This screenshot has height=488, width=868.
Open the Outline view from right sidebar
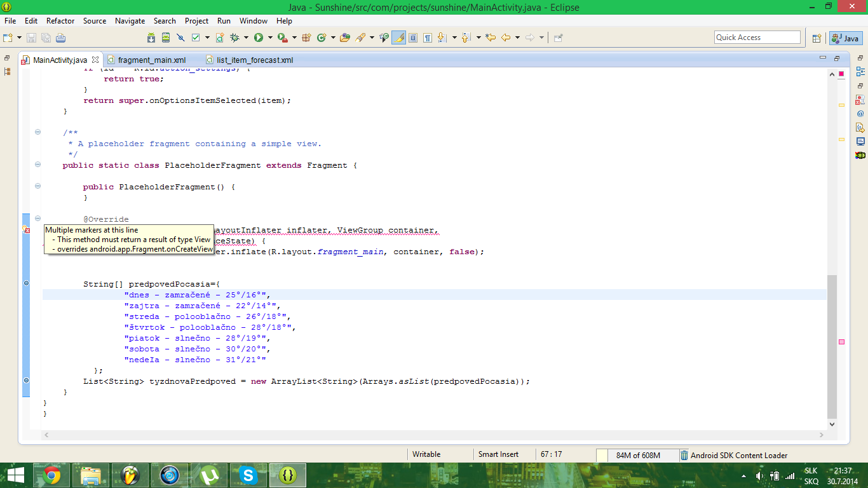tap(860, 72)
